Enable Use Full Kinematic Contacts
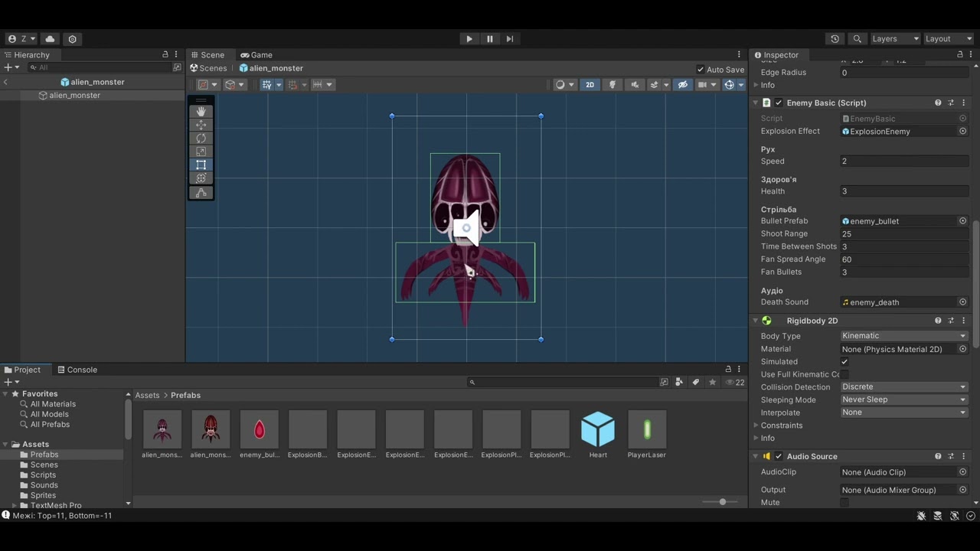980x551 pixels. coord(844,375)
